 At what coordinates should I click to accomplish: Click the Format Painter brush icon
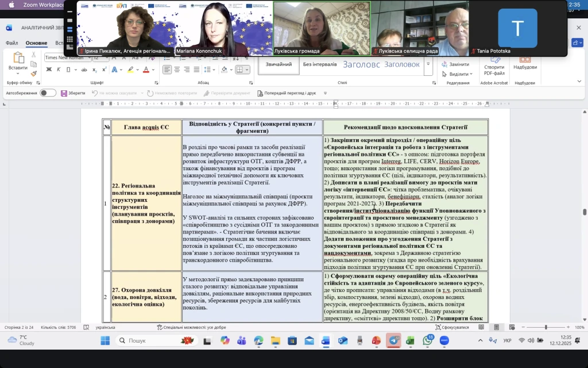pos(34,74)
